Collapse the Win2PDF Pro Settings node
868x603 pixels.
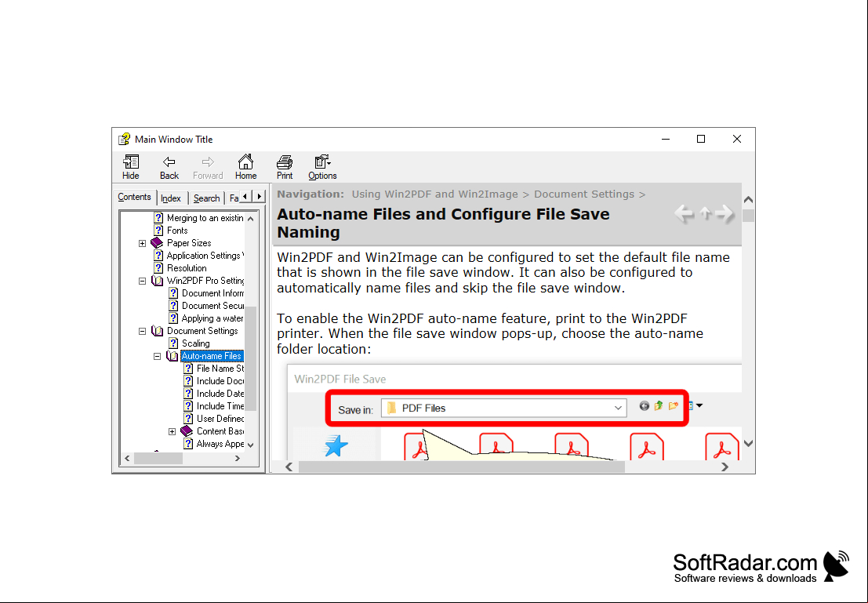click(x=142, y=281)
